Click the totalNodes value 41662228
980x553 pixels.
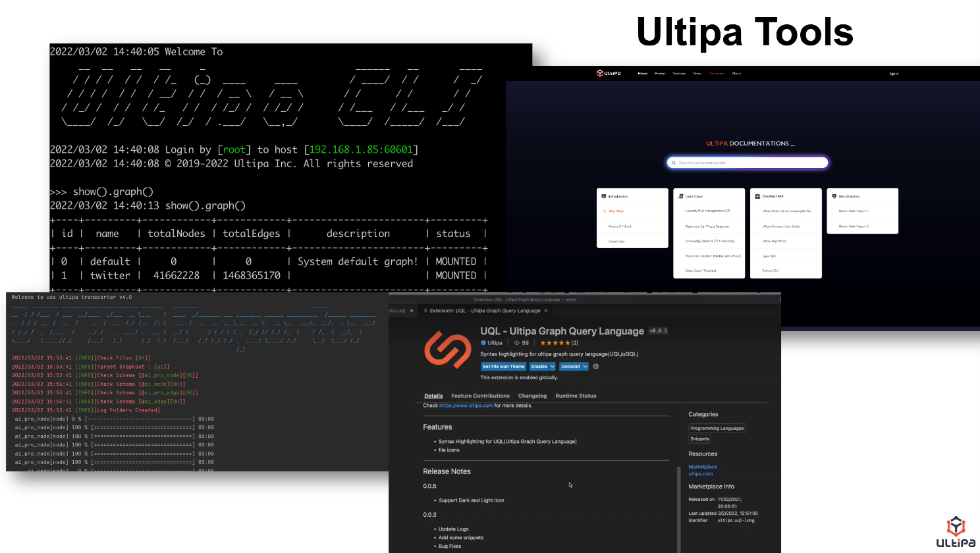pyautogui.click(x=177, y=276)
